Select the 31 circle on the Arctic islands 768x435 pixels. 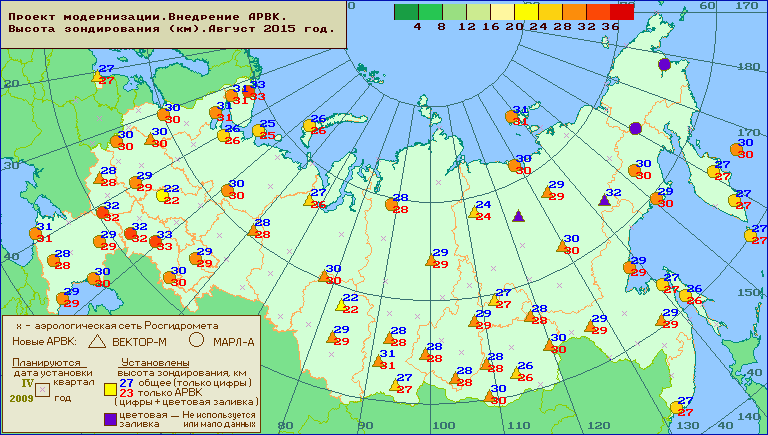pos(511,117)
